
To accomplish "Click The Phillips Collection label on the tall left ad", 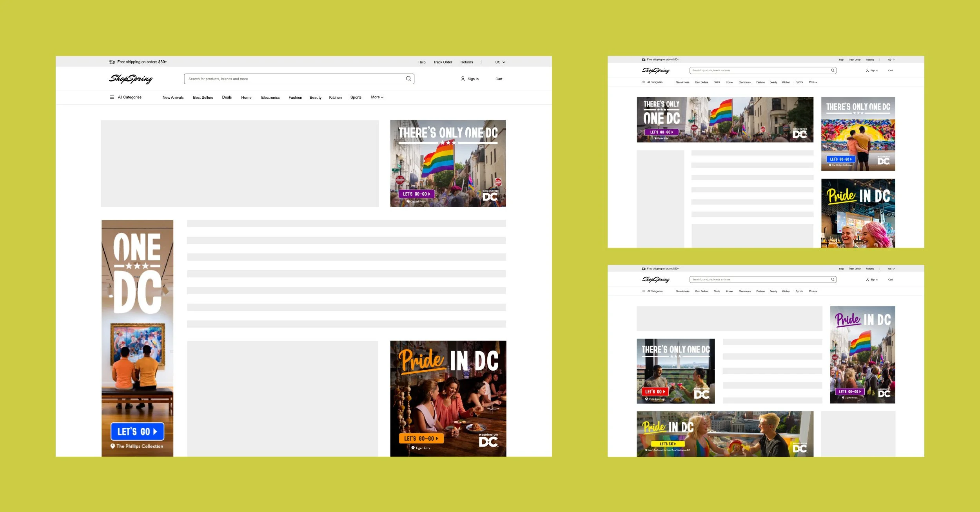I will point(140,446).
